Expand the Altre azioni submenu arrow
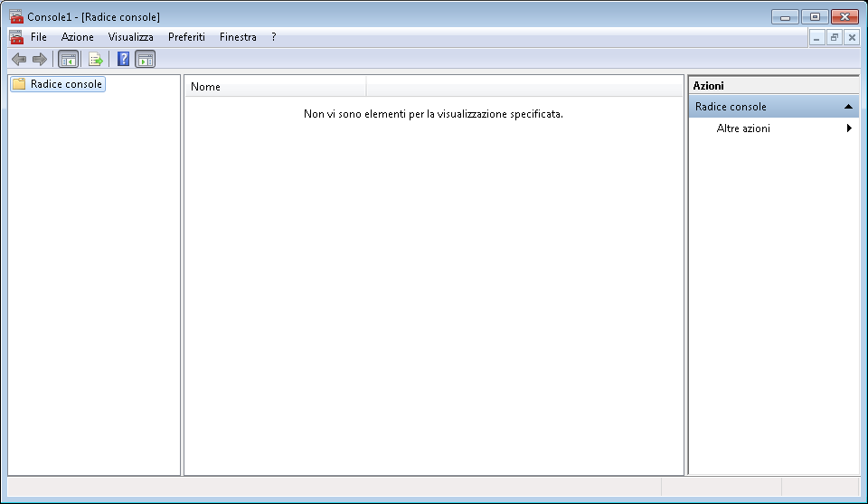 849,128
